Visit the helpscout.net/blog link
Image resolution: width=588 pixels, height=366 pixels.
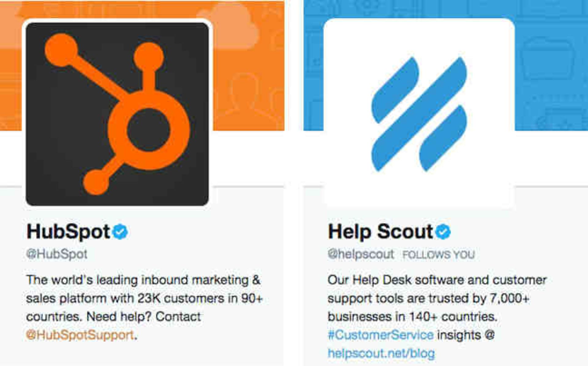(381, 353)
